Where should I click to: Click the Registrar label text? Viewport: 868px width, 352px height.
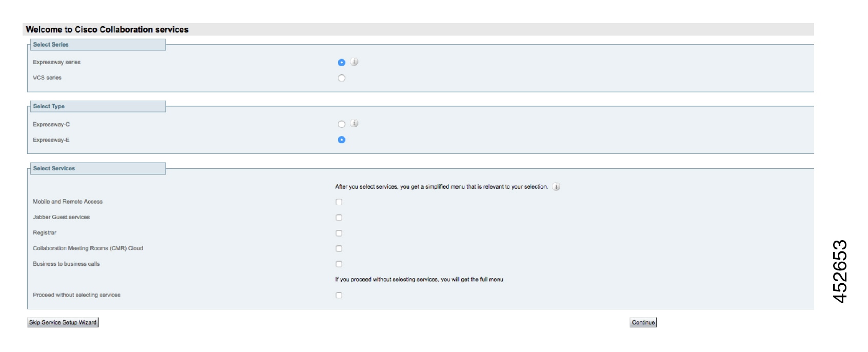[45, 232]
